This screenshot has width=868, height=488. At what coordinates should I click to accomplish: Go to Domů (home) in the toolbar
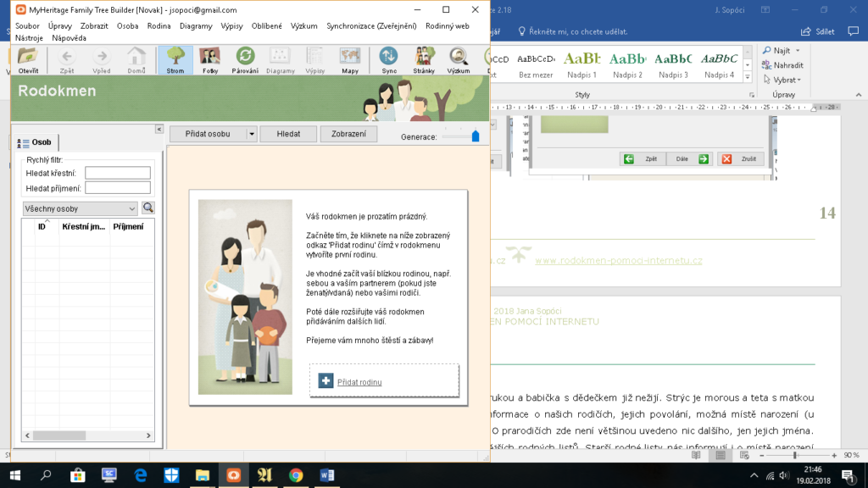(x=136, y=60)
